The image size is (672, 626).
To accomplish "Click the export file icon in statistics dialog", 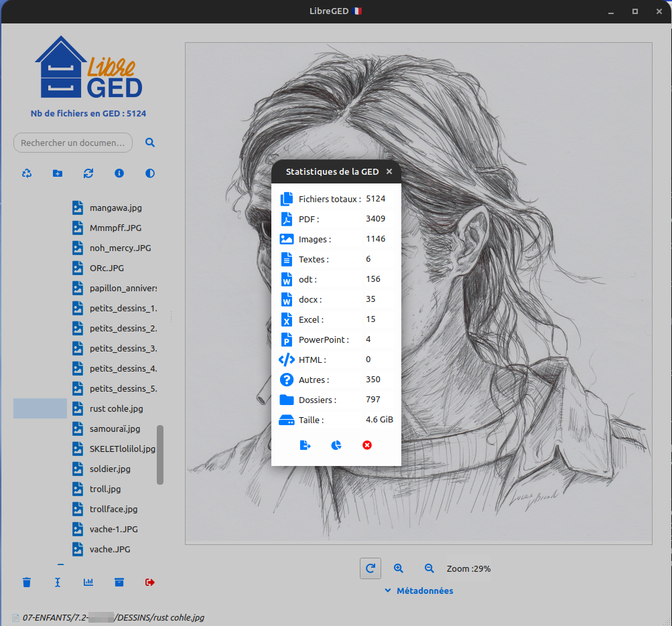I will tap(305, 445).
